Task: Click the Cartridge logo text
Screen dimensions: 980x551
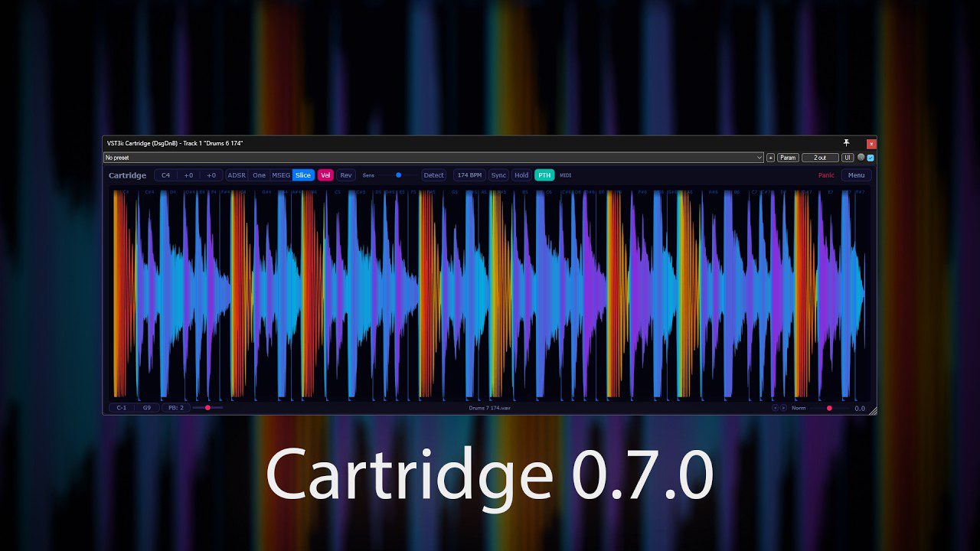Action: [127, 175]
